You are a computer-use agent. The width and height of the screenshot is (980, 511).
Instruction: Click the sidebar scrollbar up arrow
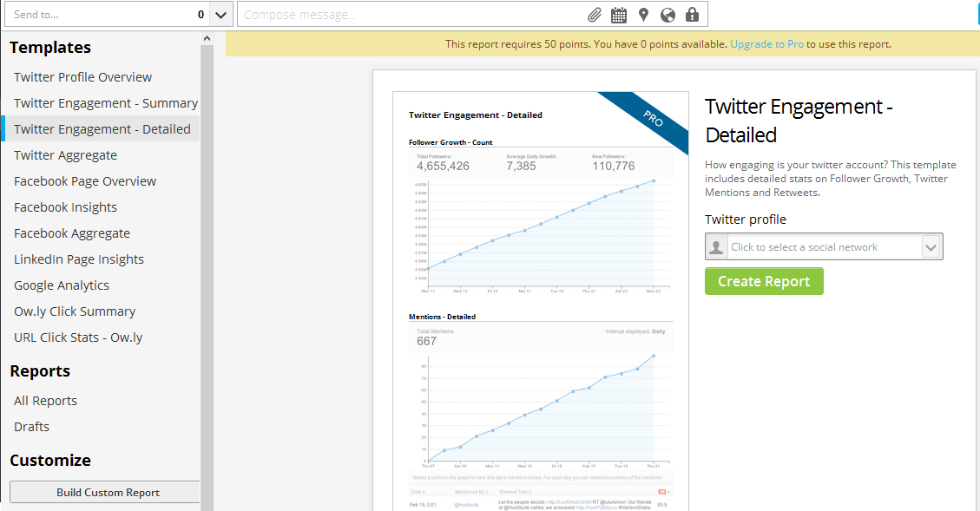click(207, 39)
